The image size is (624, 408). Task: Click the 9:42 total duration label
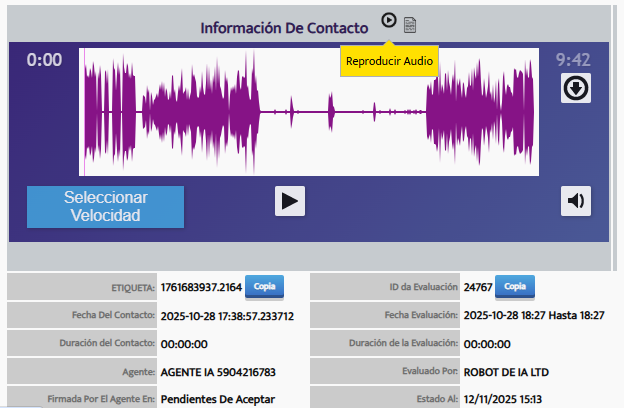tap(573, 60)
